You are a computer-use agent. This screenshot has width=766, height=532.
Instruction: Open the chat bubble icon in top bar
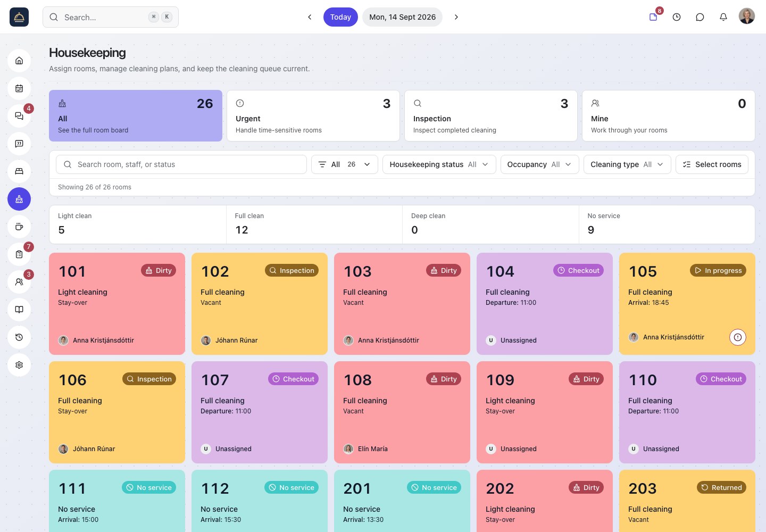pyautogui.click(x=700, y=17)
